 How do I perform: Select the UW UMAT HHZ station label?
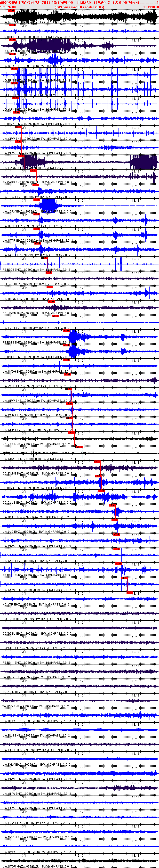(x=37, y=459)
